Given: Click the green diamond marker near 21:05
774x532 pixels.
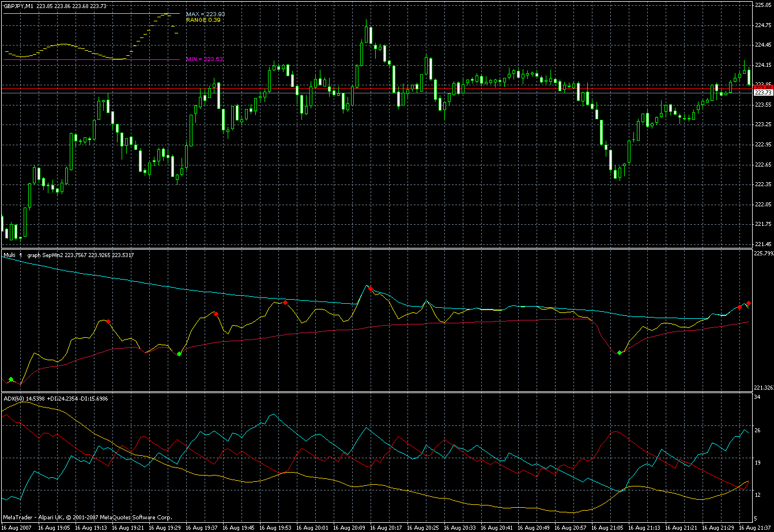Looking at the screenshot, I should pos(620,353).
